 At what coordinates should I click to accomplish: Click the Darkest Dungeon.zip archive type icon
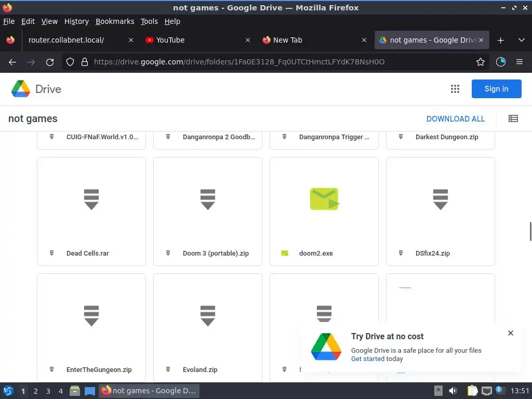pyautogui.click(x=401, y=137)
